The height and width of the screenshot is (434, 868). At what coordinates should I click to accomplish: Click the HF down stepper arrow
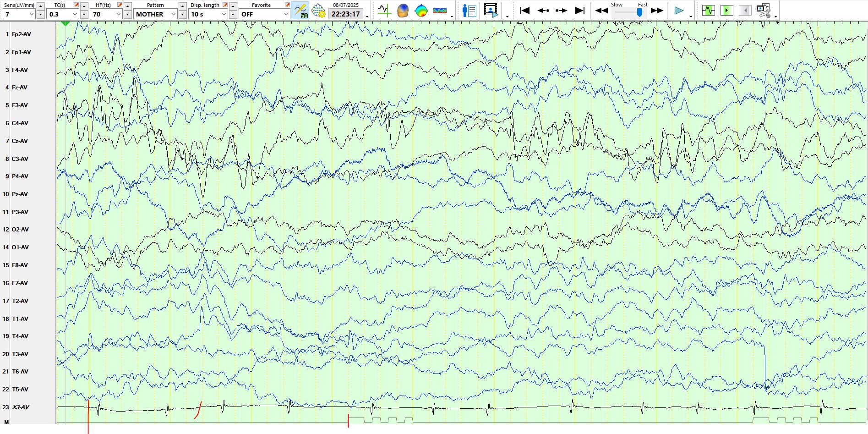click(x=127, y=14)
